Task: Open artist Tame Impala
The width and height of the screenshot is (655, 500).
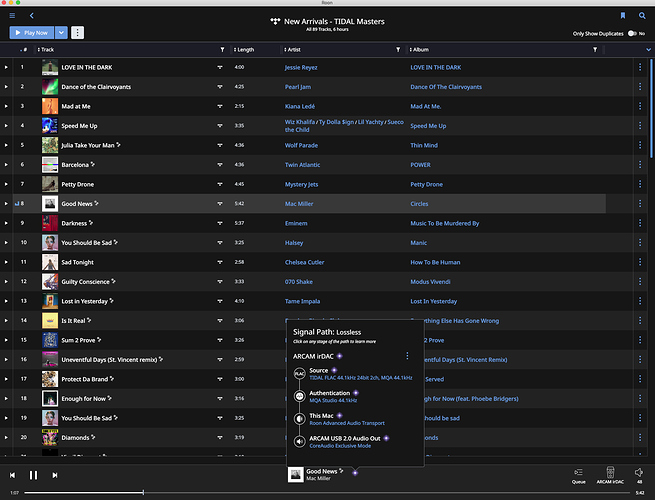Action: coord(302,301)
